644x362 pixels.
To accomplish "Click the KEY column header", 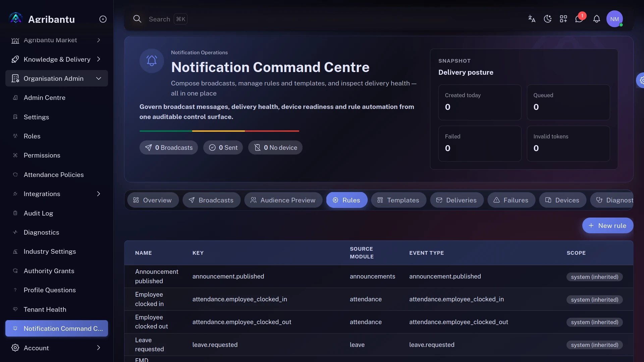I will pyautogui.click(x=198, y=253).
